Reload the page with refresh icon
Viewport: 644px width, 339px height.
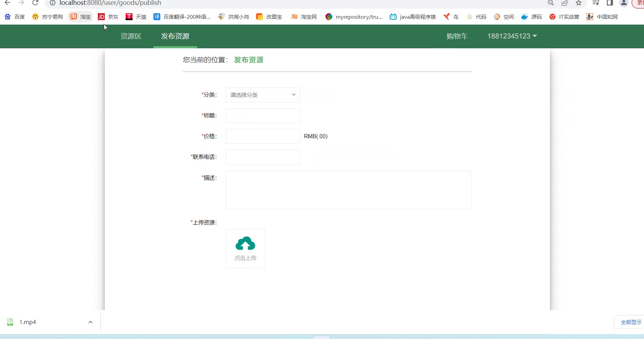point(35,3)
